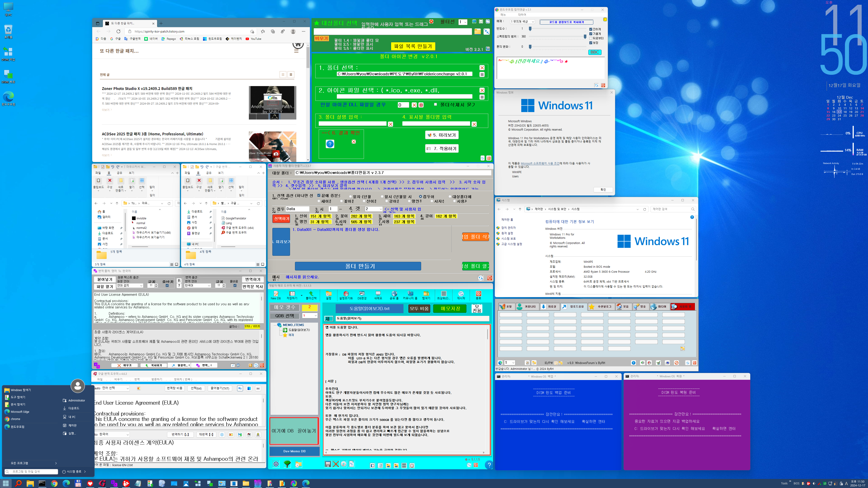Image resolution: width=868 pixels, height=488 pixels.
Task: Click Windows Start button on taskbar
Action: point(6,483)
